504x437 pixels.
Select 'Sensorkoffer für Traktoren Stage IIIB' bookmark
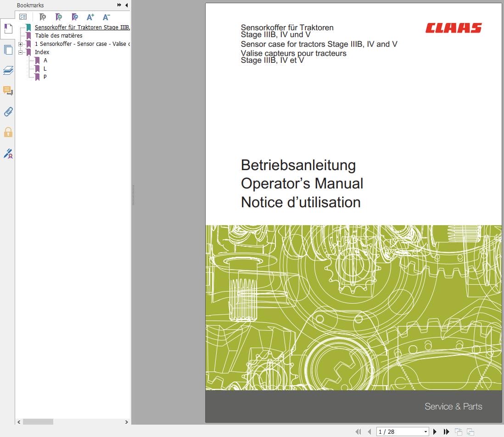coord(82,28)
